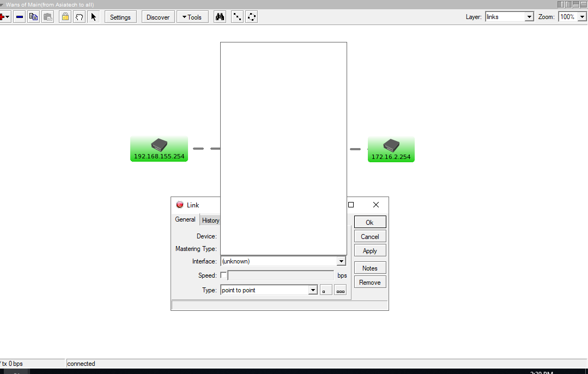Open the Zoom dropdown showing 100%
Image resolution: width=588 pixels, height=374 pixels.
tap(572, 17)
